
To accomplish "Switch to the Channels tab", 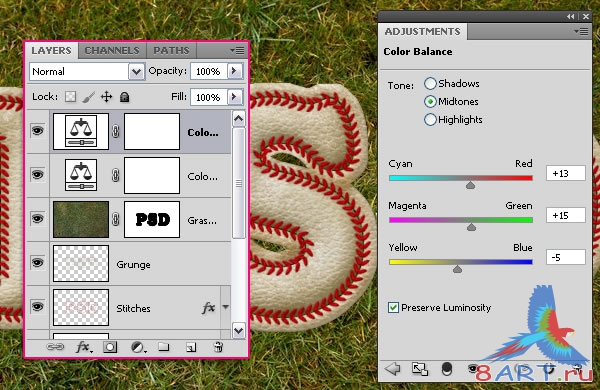I will click(x=112, y=51).
